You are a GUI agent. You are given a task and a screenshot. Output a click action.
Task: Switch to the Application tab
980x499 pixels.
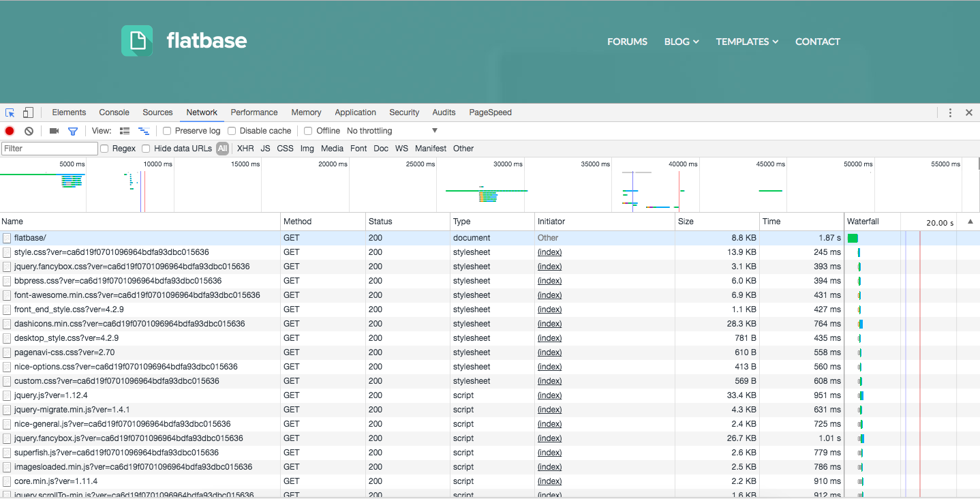(355, 112)
